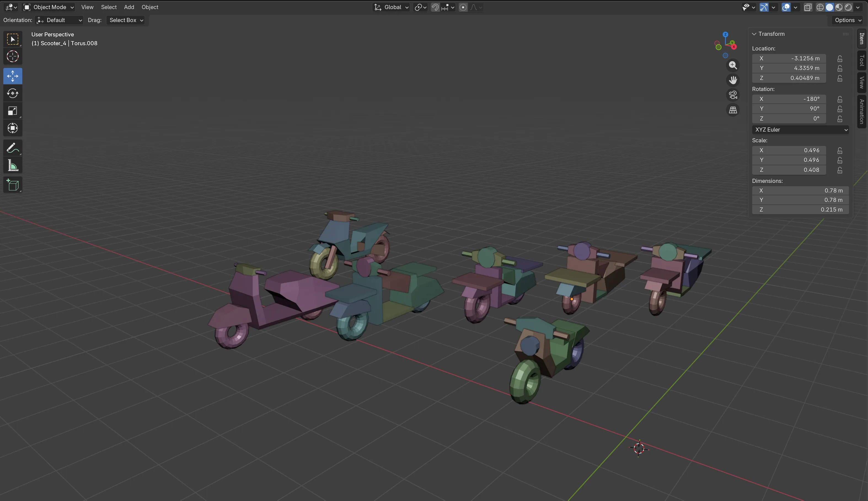Toggle Show Gizmo button
Screen dimensions: 868x501
coord(764,7)
